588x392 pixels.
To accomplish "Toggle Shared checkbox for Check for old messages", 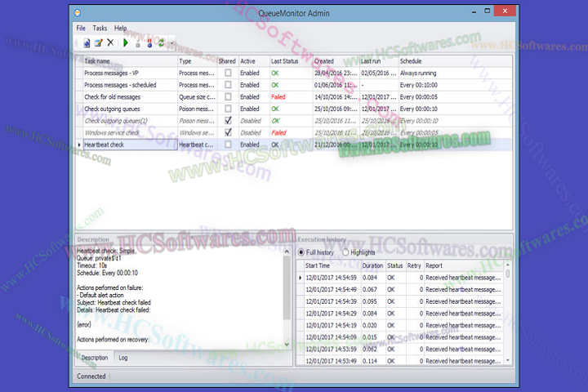I will tap(228, 97).
